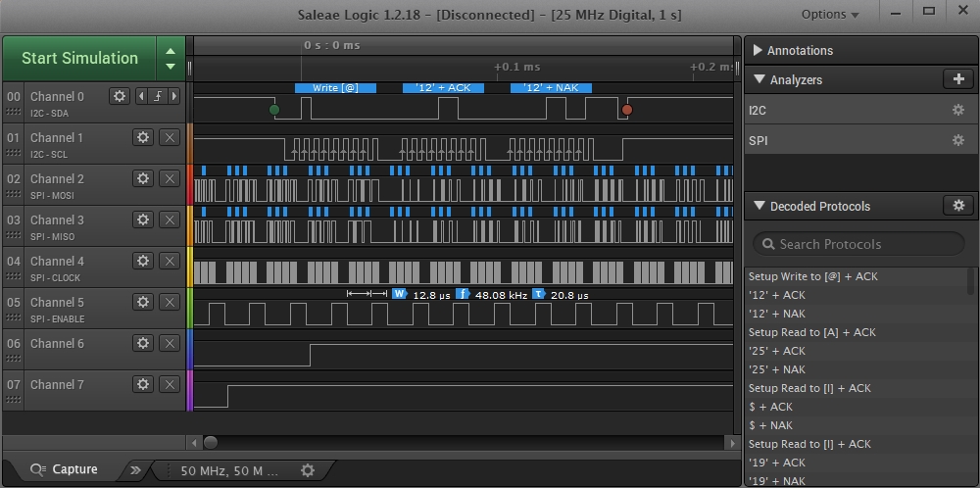Click the 'Write [@]' I2C frame bubble
This screenshot has height=488, width=980.
point(335,88)
